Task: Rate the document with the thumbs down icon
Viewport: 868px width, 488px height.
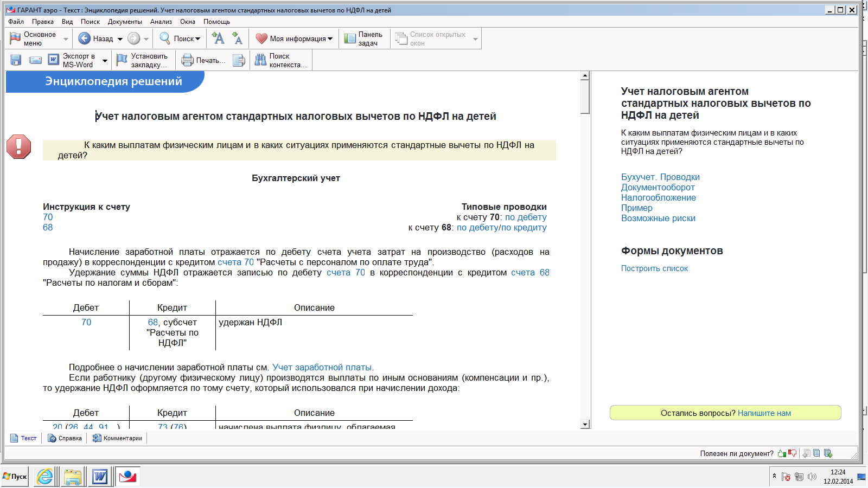Action: point(793,453)
